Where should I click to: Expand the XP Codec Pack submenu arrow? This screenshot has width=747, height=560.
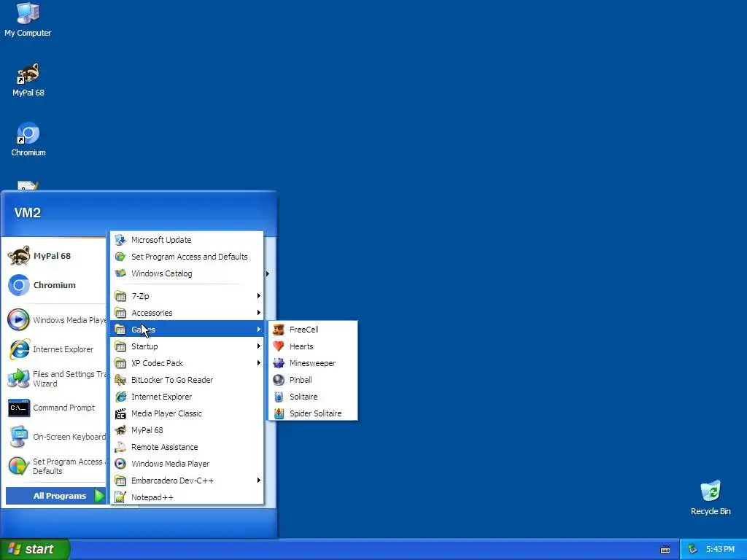[259, 363]
